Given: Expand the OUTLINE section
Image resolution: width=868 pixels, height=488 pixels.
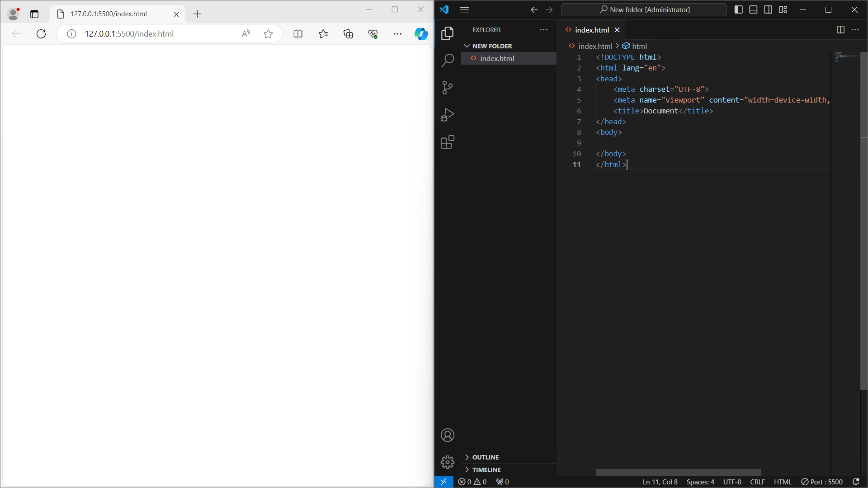Looking at the screenshot, I should tap(486, 457).
